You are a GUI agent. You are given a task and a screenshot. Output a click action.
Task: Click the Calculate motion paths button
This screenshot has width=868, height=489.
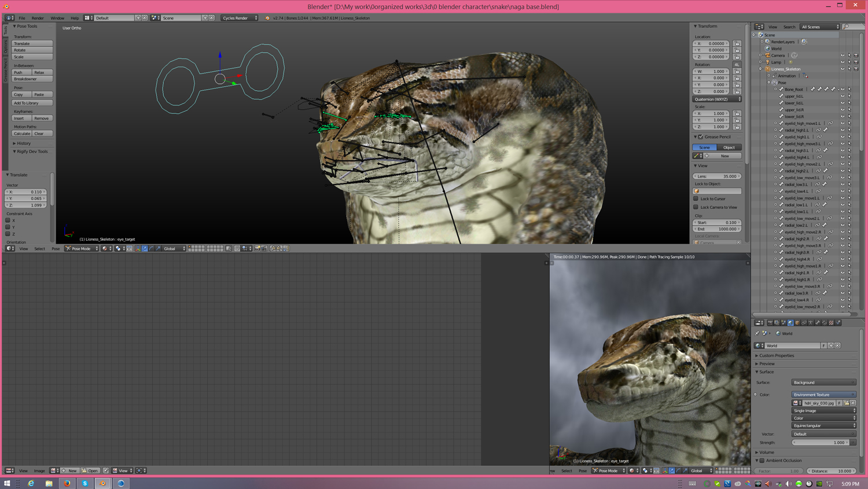point(22,134)
